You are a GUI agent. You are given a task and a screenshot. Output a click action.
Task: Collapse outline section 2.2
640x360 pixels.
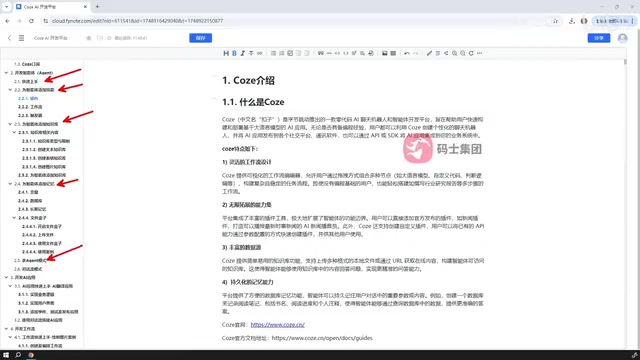10,90
